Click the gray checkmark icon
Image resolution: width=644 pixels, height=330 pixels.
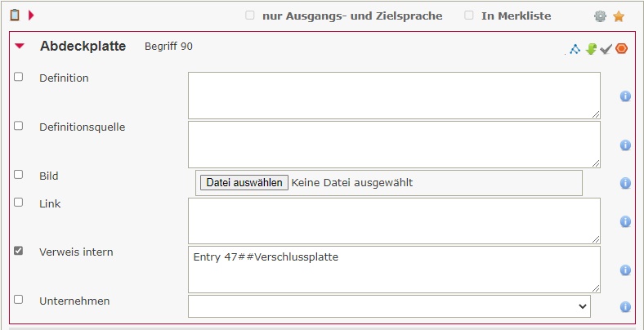(606, 49)
